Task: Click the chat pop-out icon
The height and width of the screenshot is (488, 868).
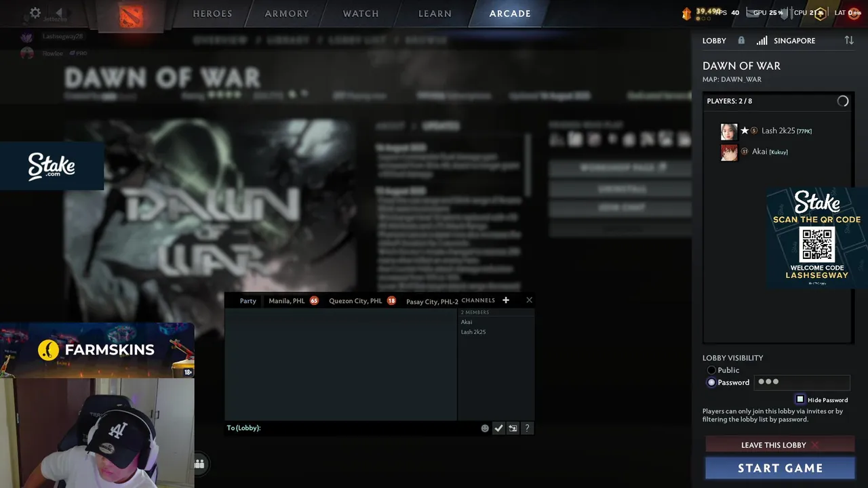Action: [x=513, y=428]
